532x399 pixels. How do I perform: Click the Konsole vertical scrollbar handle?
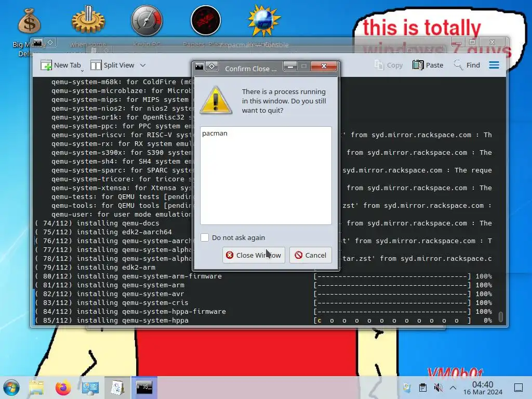[501, 316]
